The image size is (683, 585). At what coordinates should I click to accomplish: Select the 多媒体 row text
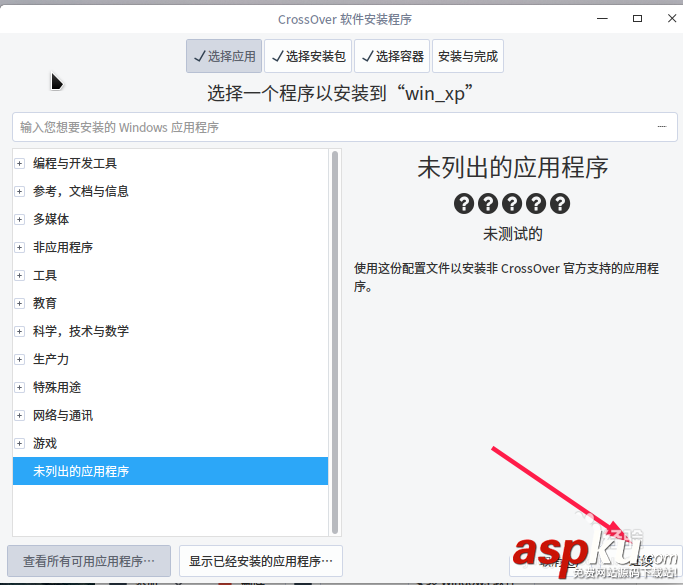pos(51,219)
